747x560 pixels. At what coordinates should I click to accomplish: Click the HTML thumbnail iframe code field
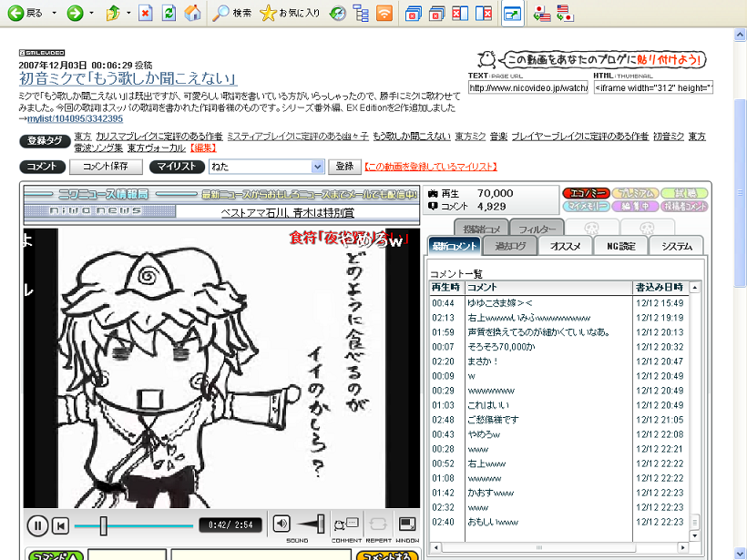point(653,87)
